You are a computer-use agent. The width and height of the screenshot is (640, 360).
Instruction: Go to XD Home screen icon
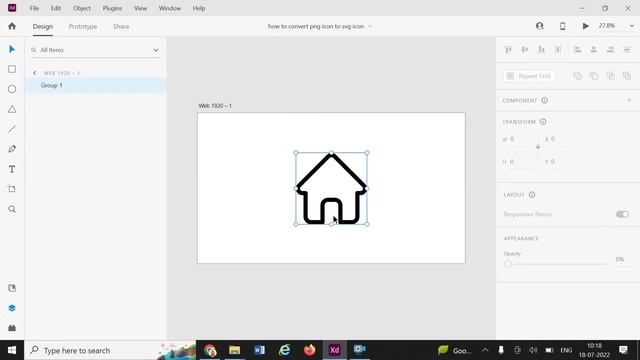click(12, 26)
